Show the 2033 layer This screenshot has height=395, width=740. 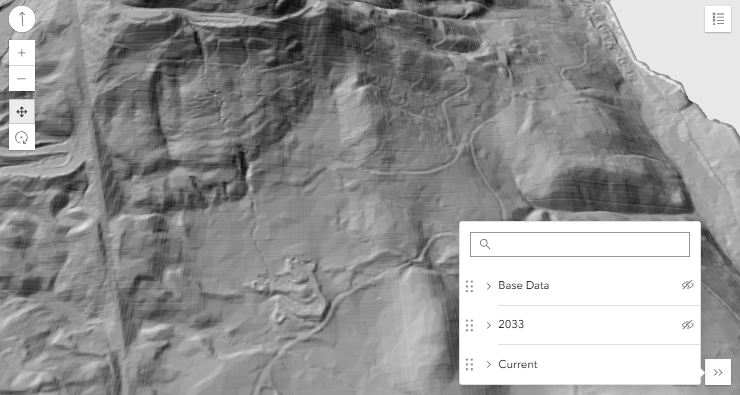click(688, 325)
